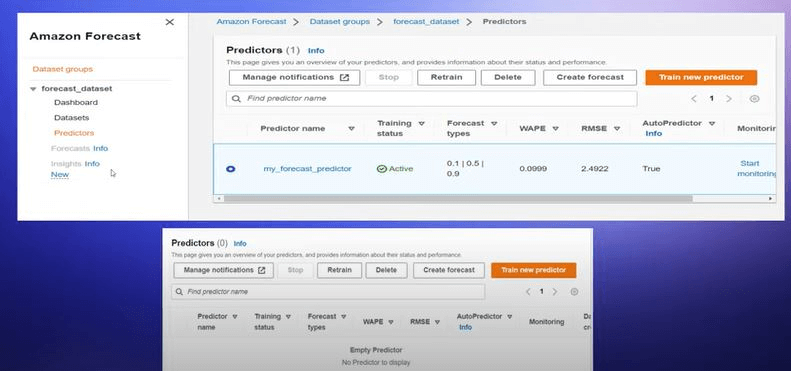Open table preferences icon in top panel
This screenshot has height=371, width=791.
(754, 98)
